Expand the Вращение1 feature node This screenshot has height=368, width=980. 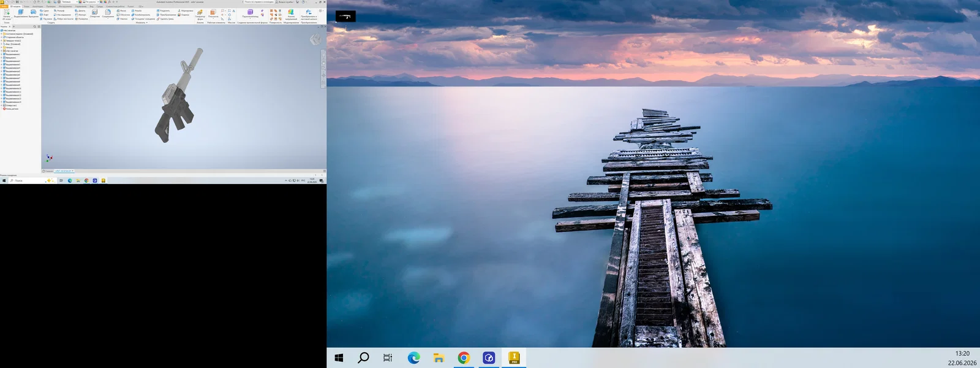[1, 58]
